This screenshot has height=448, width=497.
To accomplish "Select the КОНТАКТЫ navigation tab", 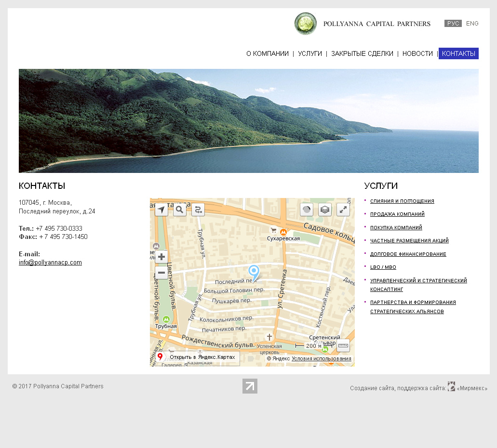I will click(458, 53).
